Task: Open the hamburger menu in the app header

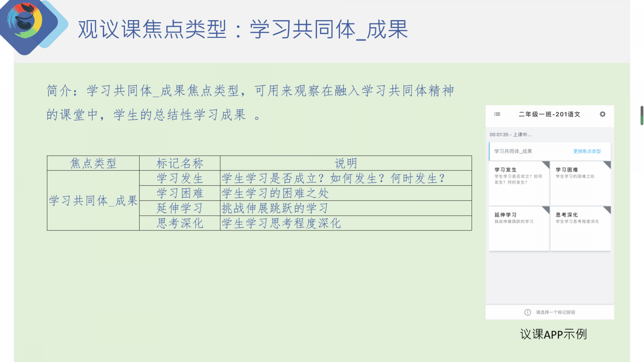Action: click(x=497, y=114)
